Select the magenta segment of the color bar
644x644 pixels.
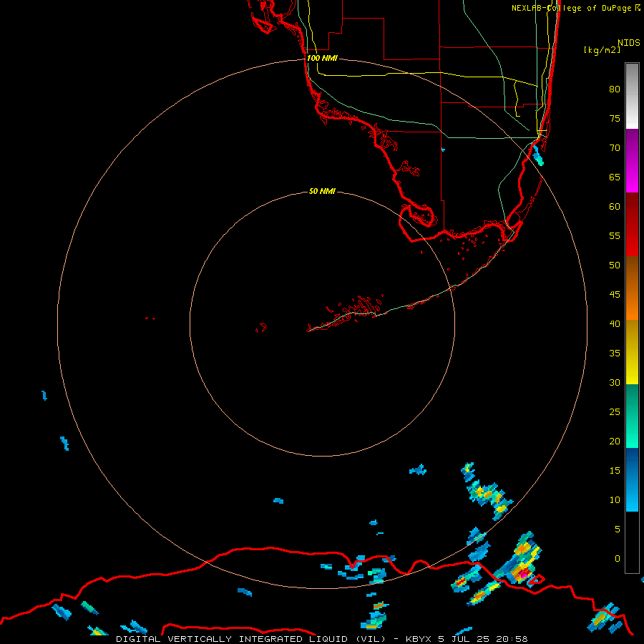pyautogui.click(x=632, y=160)
